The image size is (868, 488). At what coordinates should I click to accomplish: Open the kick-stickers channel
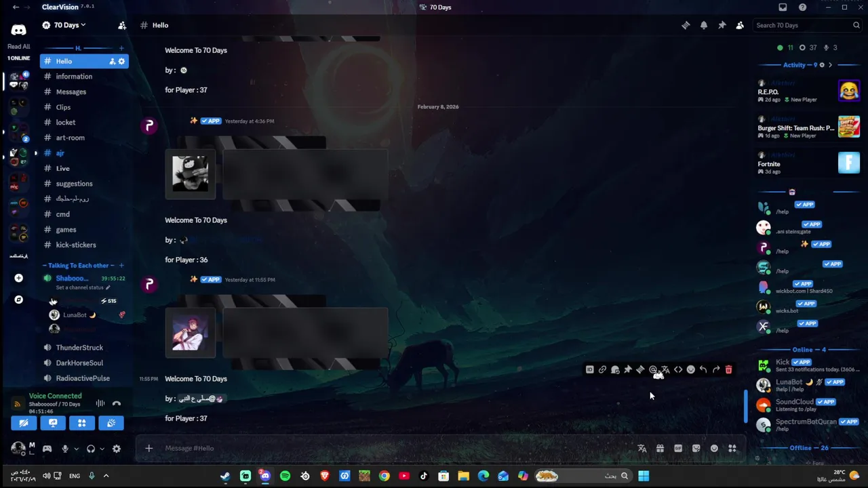coord(84,245)
